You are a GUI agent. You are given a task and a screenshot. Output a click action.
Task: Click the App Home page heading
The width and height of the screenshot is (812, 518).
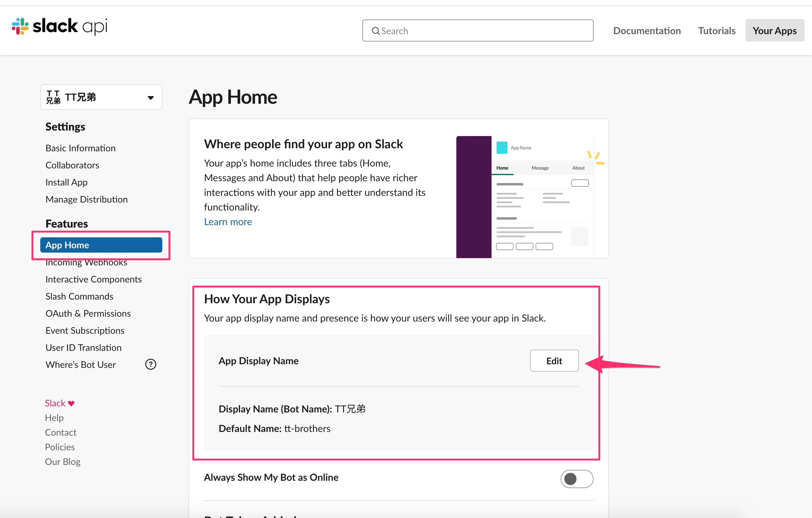coord(233,97)
